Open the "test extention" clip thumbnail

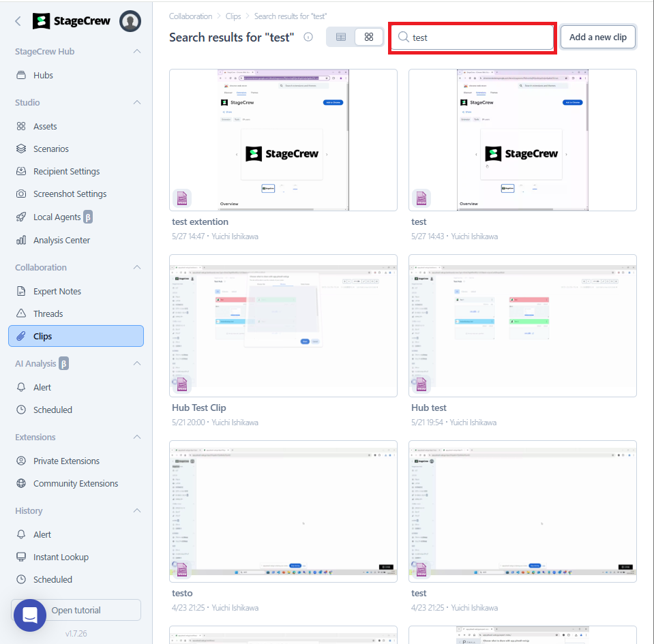coord(283,140)
